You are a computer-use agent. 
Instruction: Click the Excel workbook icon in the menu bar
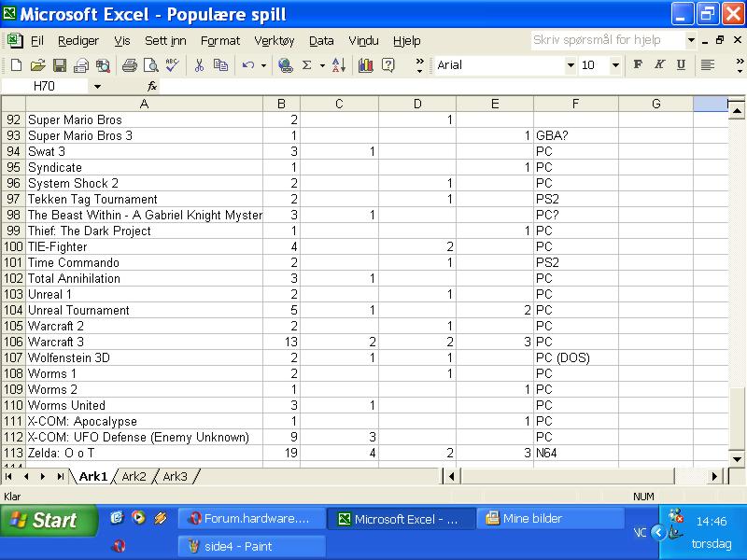pos(14,40)
